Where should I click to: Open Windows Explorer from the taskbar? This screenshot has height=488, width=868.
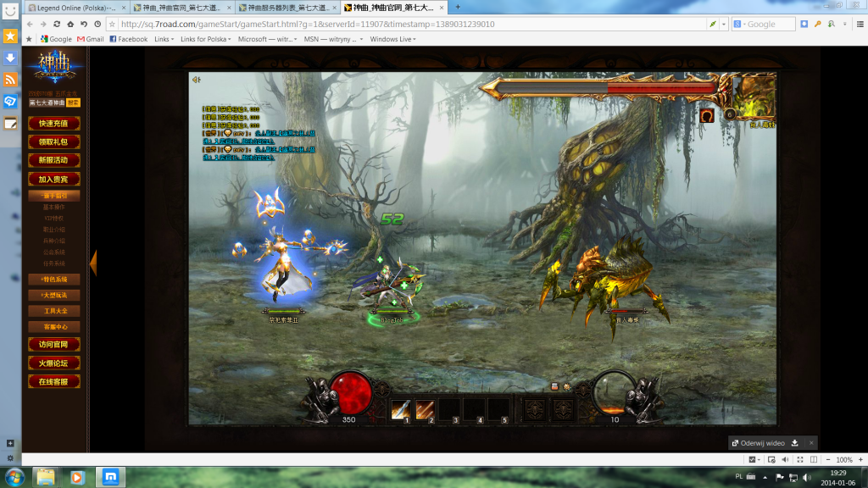click(x=46, y=477)
